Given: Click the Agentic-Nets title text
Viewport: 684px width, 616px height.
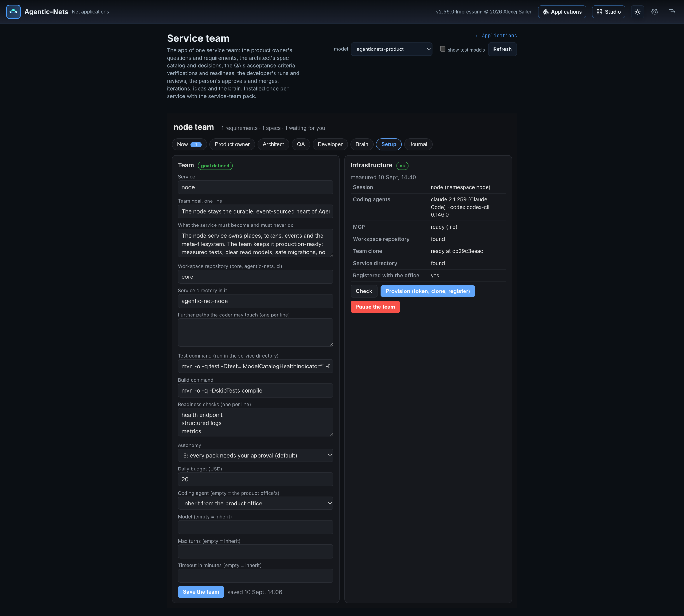Looking at the screenshot, I should pyautogui.click(x=46, y=12).
